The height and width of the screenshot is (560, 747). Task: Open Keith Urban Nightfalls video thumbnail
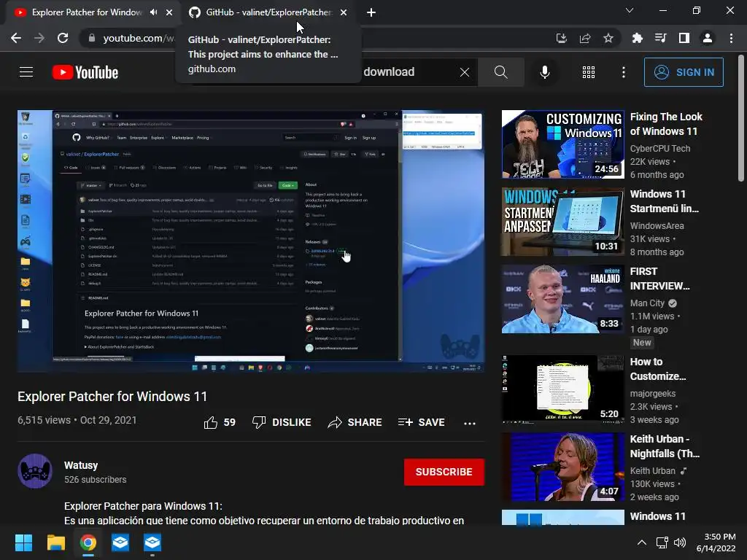562,467
